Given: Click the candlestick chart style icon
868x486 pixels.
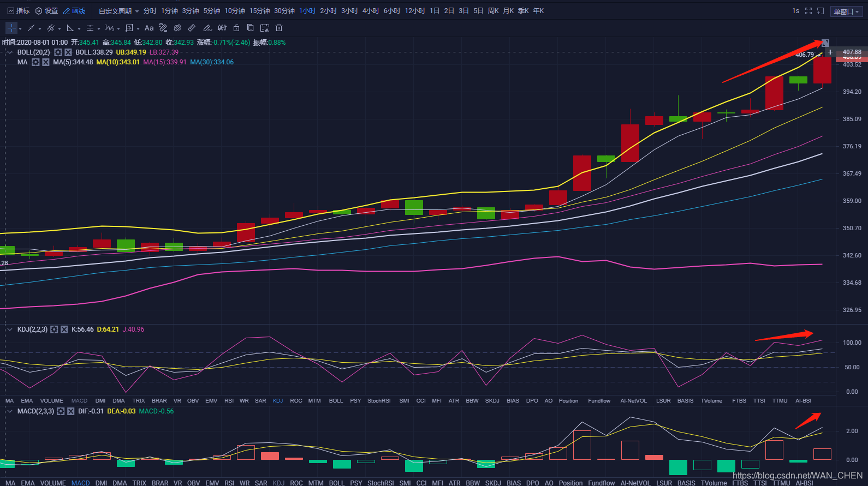Looking at the screenshot, I should point(222,28).
